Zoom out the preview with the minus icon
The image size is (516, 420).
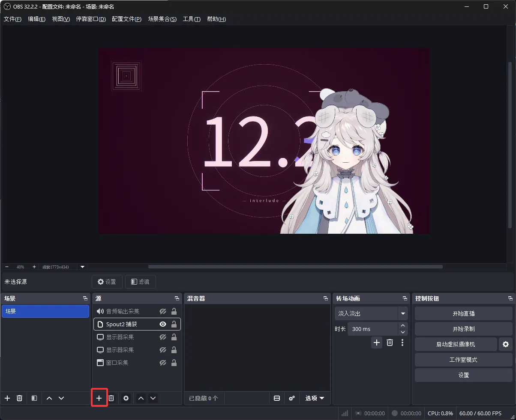[7, 267]
